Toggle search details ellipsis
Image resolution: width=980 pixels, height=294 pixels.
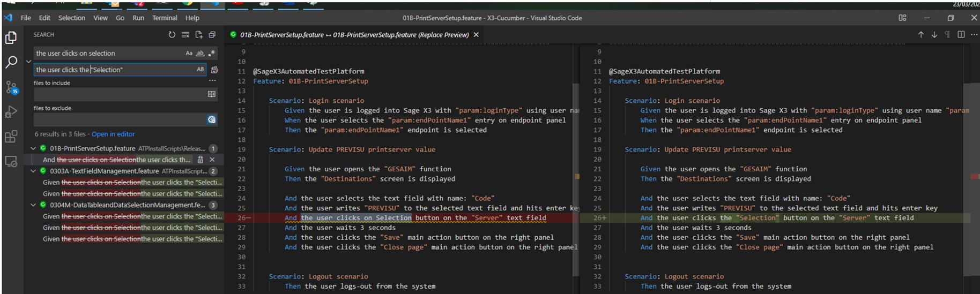212,81
